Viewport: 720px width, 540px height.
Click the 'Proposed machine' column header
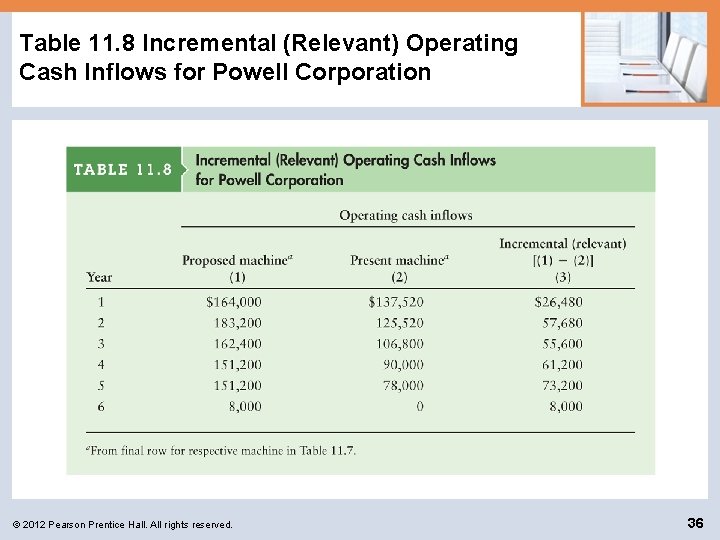click(x=237, y=260)
